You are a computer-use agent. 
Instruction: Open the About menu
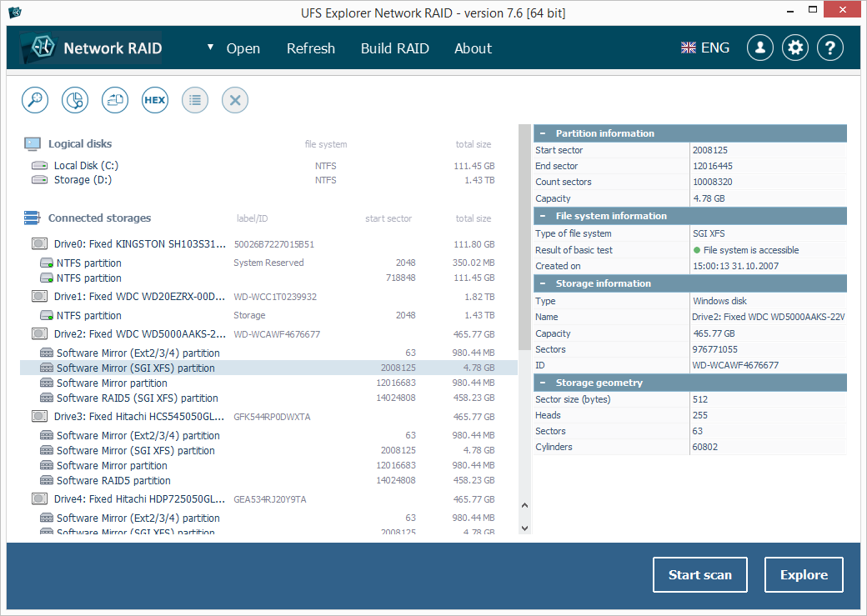click(474, 48)
